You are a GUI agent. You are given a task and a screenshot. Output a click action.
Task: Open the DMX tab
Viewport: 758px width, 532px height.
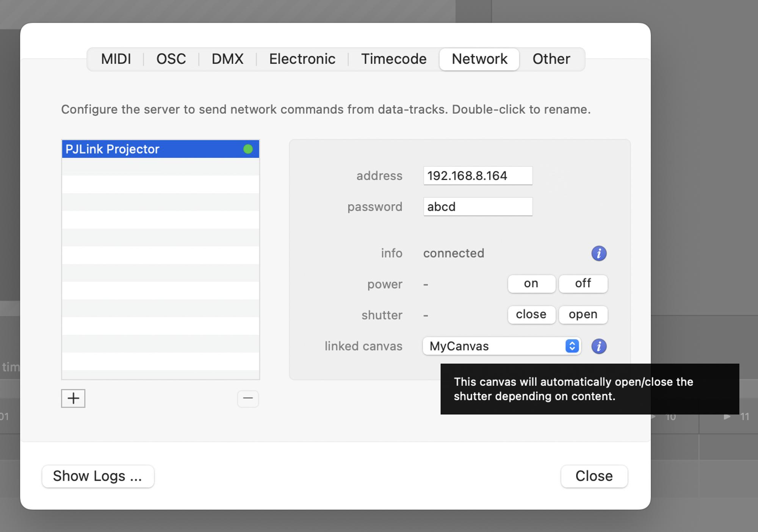(x=227, y=59)
